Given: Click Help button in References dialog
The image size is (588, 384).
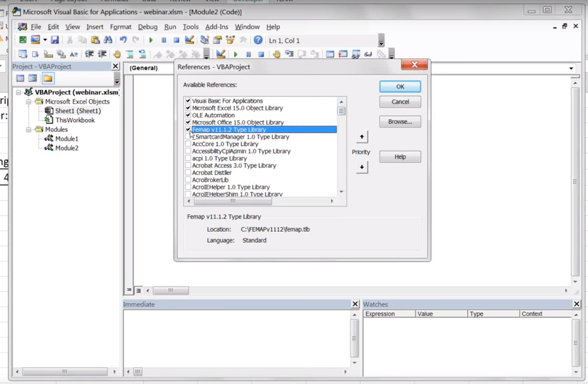Looking at the screenshot, I should pyautogui.click(x=400, y=157).
